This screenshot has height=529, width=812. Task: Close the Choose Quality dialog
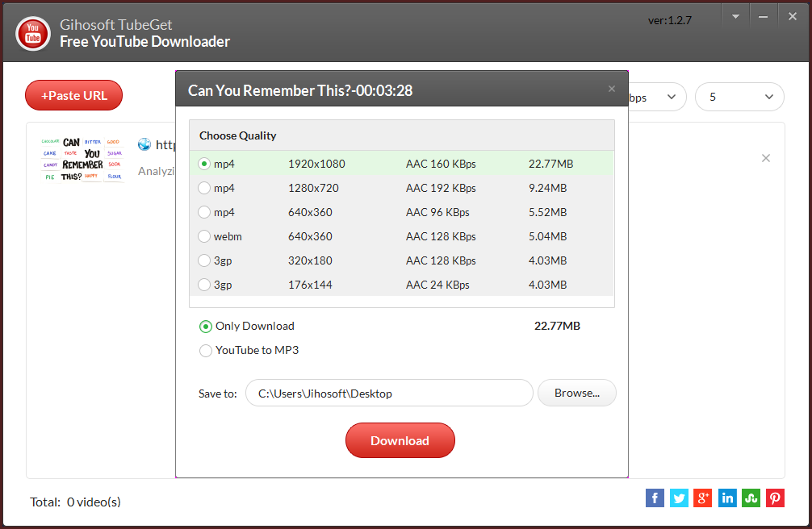pos(612,89)
